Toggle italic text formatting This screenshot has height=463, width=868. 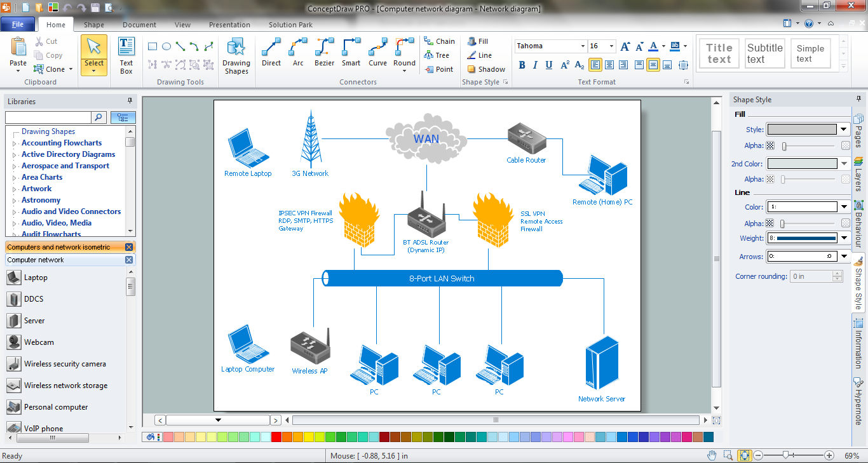(x=534, y=65)
